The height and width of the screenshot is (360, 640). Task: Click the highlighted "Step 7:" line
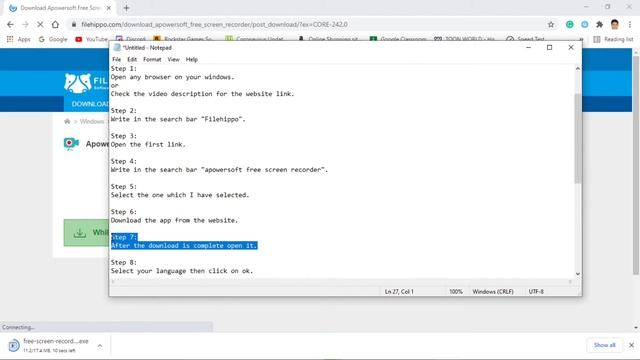tap(124, 237)
